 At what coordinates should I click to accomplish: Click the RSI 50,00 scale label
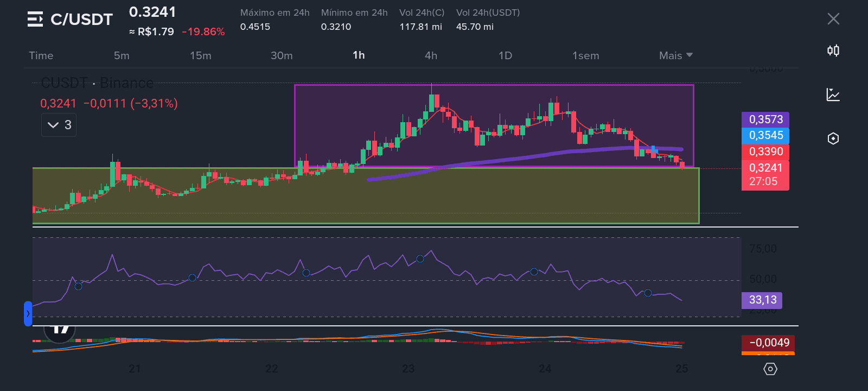click(x=763, y=279)
